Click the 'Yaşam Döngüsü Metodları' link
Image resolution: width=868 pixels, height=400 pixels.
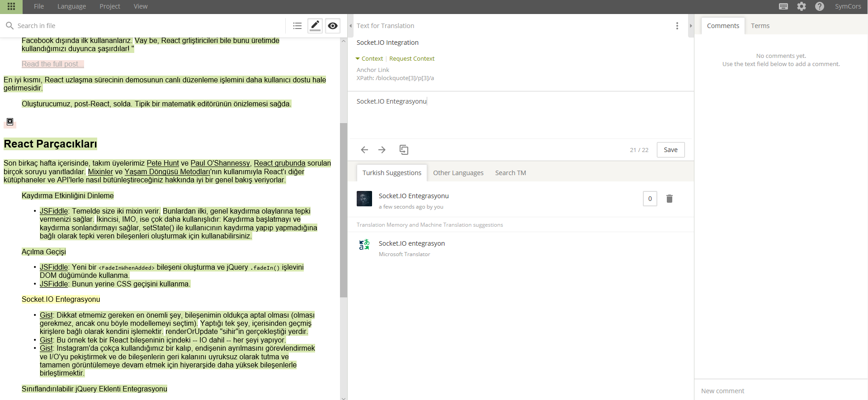tap(167, 171)
